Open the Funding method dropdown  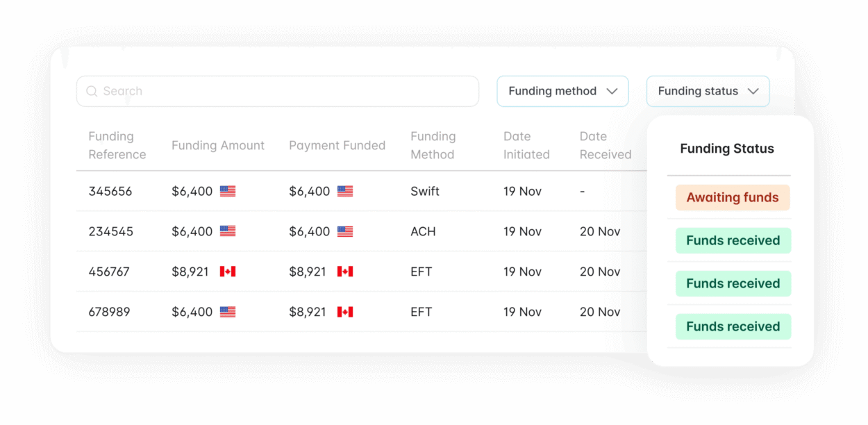tap(562, 91)
